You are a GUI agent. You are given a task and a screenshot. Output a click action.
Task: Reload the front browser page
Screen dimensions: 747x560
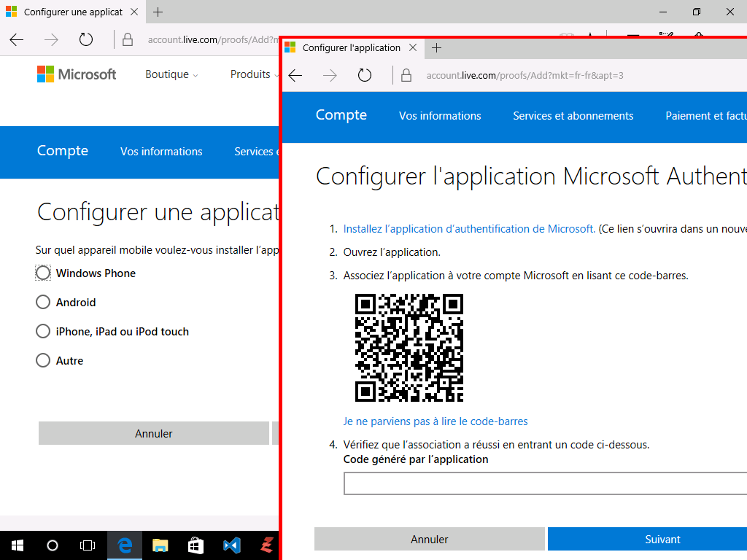365,75
